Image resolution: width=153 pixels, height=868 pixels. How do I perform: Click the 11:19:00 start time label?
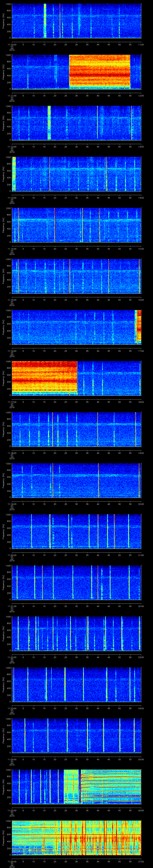12,504
